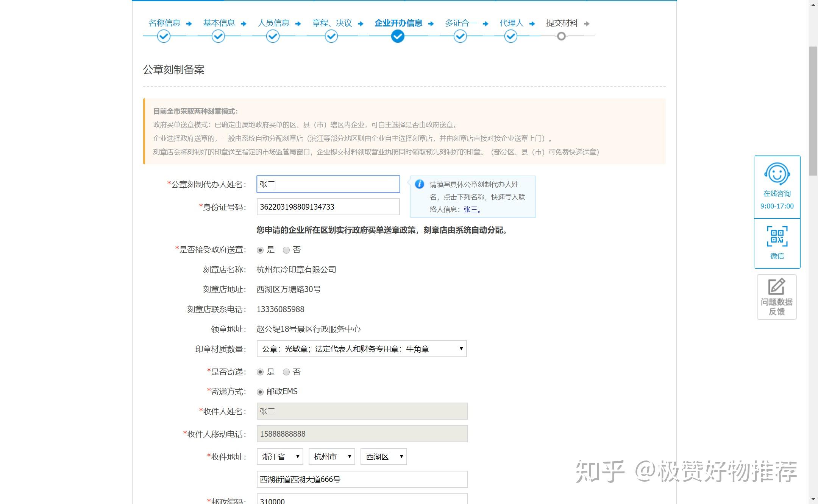Image resolution: width=818 pixels, height=504 pixels.
Task: Click scrollbar down arrow at bottom
Action: pyautogui.click(x=813, y=499)
